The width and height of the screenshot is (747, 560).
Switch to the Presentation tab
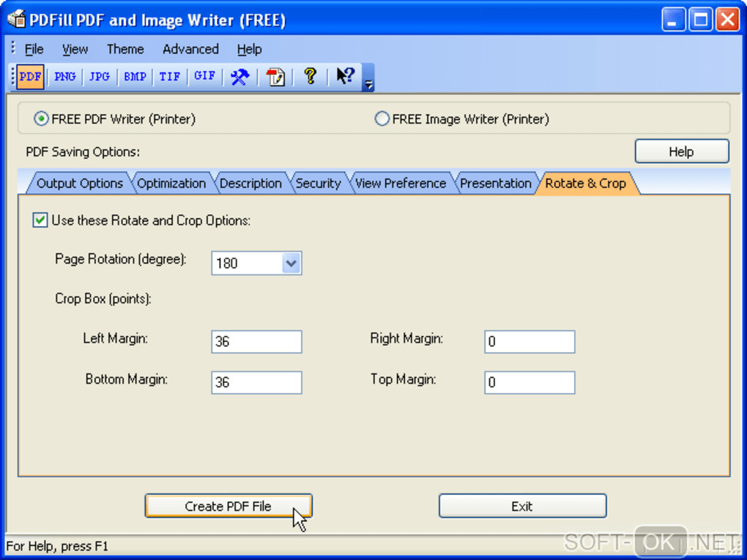(496, 183)
